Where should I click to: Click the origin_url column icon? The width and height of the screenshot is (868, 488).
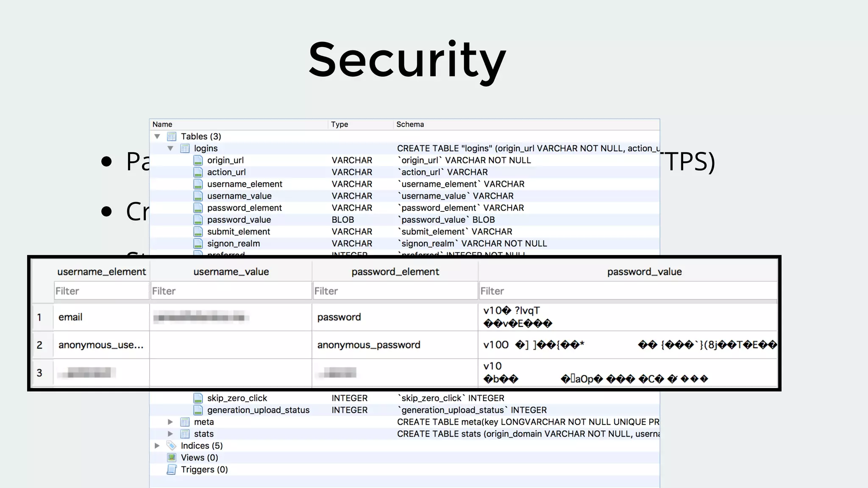click(x=198, y=160)
